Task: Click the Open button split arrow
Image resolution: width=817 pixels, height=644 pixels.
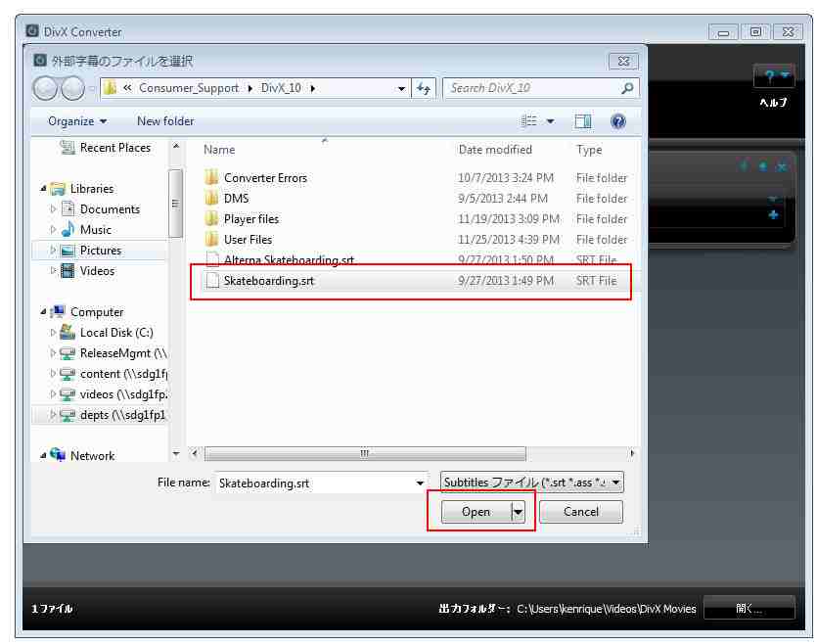Action: click(x=518, y=512)
